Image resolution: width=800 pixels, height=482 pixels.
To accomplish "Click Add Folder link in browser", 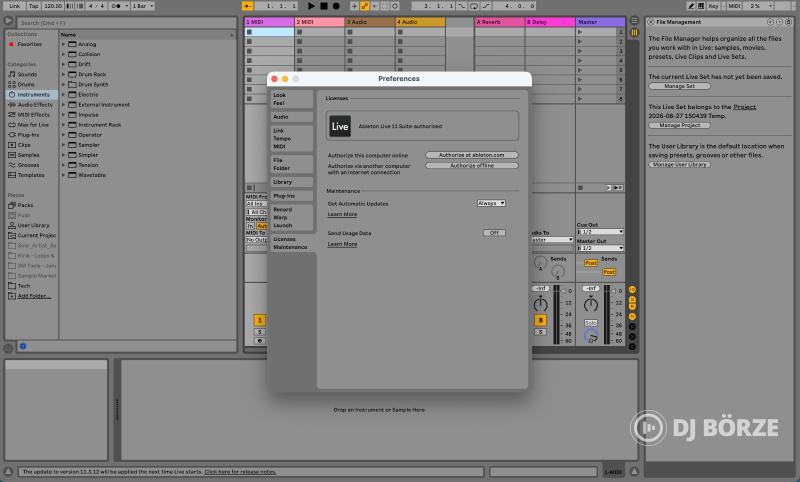I will click(x=34, y=296).
